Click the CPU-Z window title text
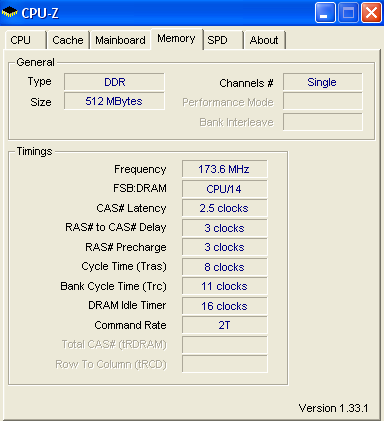 coord(40,13)
